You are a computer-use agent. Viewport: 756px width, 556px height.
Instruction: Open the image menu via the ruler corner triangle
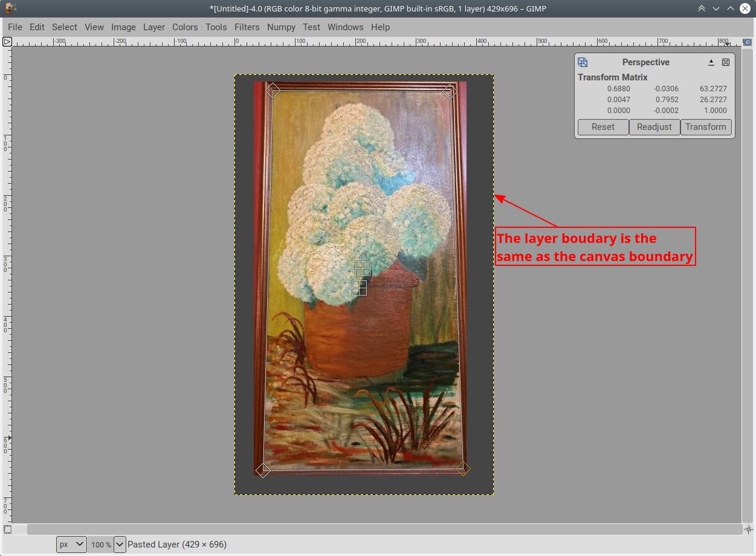[7, 42]
